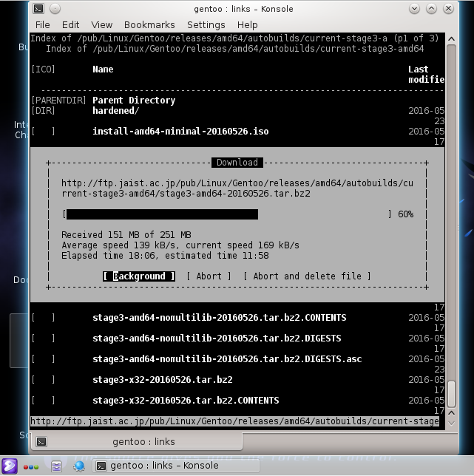The image size is (474, 476).
Task: Open the Edit menu
Action: coord(70,25)
